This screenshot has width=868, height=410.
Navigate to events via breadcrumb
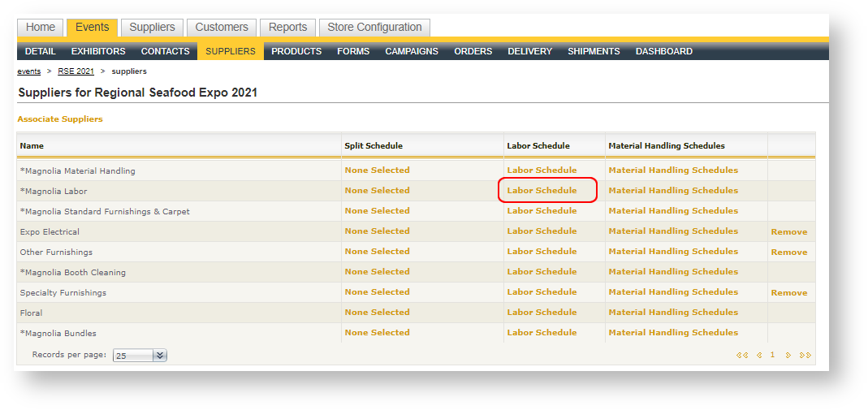(x=28, y=71)
